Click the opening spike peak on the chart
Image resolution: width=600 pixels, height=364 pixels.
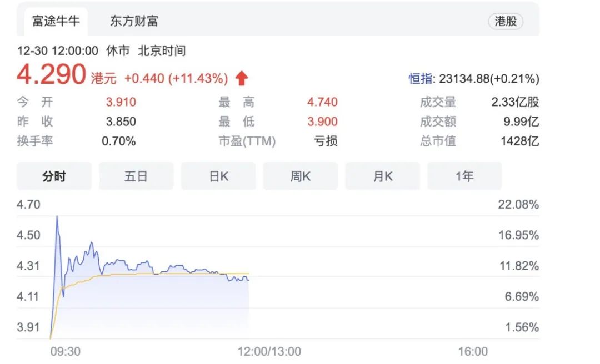tap(57, 217)
